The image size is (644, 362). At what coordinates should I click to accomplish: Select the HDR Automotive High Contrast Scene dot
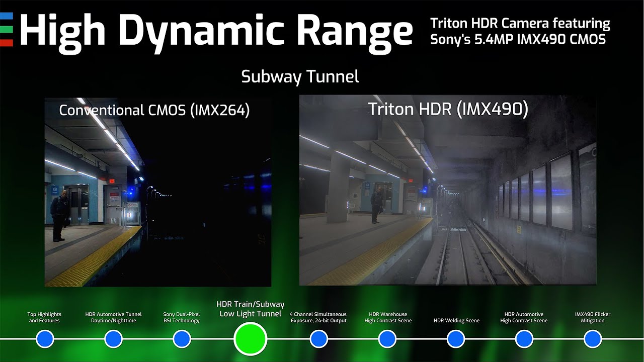tap(524, 339)
